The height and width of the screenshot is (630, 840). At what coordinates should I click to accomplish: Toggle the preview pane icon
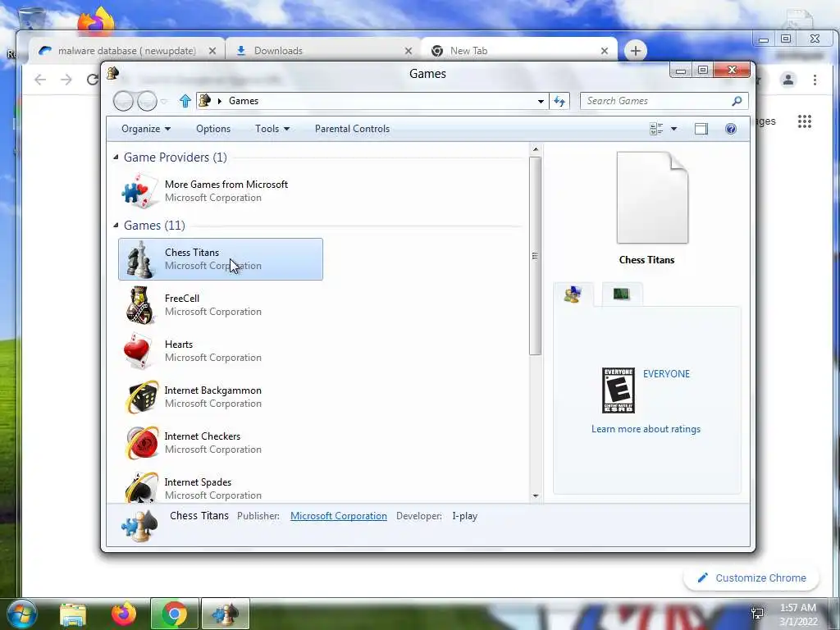701,129
